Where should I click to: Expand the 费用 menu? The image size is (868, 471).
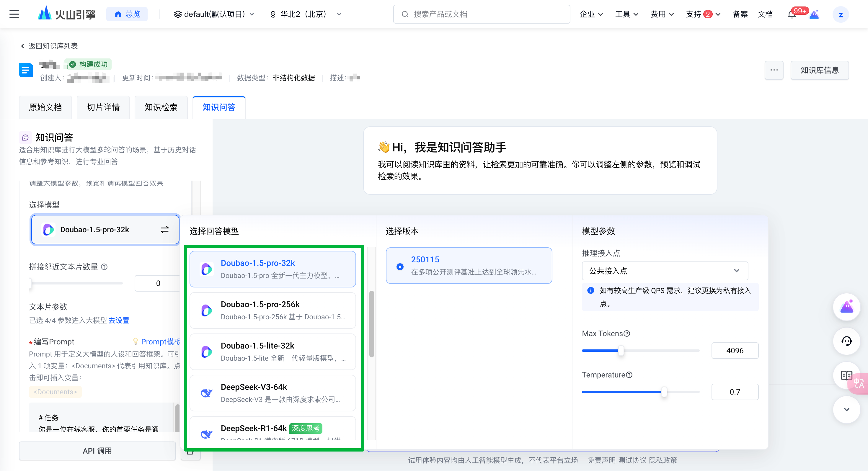(662, 14)
